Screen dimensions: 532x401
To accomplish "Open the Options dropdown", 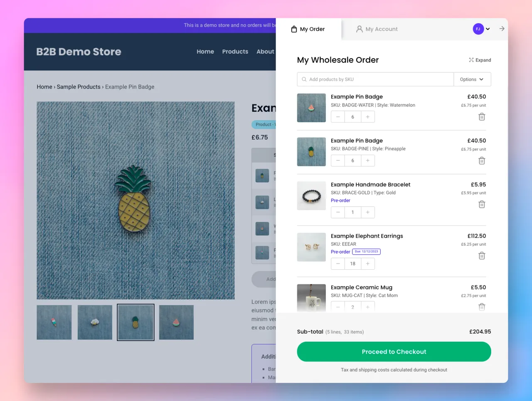I will (x=472, y=79).
